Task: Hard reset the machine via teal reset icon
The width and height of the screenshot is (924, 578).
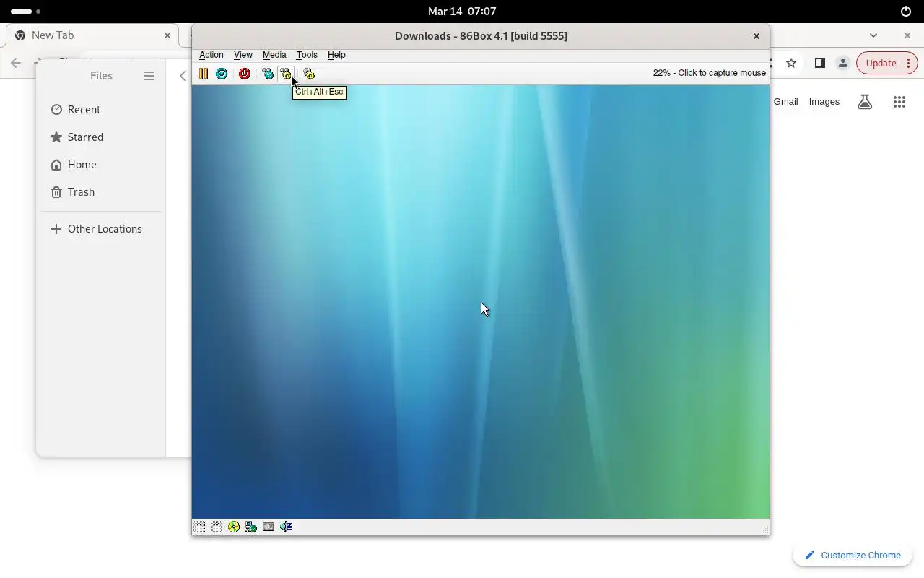Action: [x=222, y=74]
